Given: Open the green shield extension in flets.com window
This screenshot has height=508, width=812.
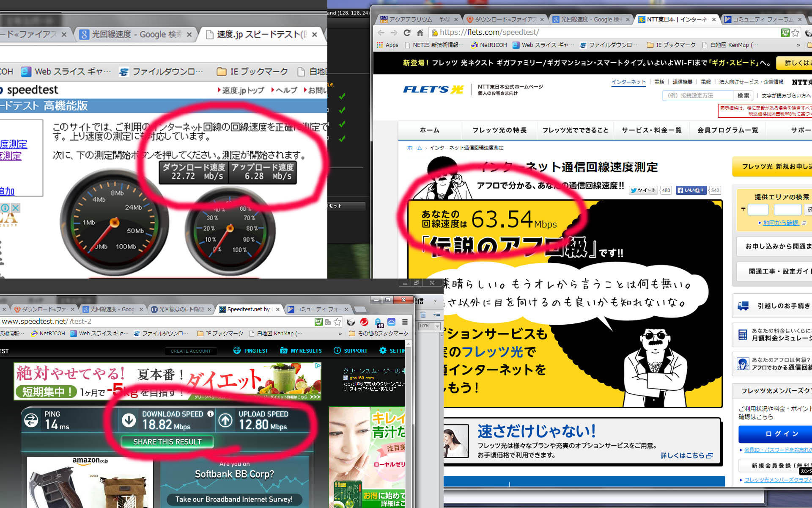Looking at the screenshot, I should pyautogui.click(x=785, y=33).
